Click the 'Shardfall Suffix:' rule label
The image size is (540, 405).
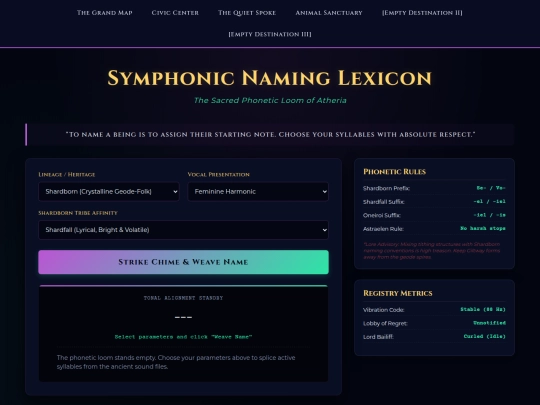(383, 202)
